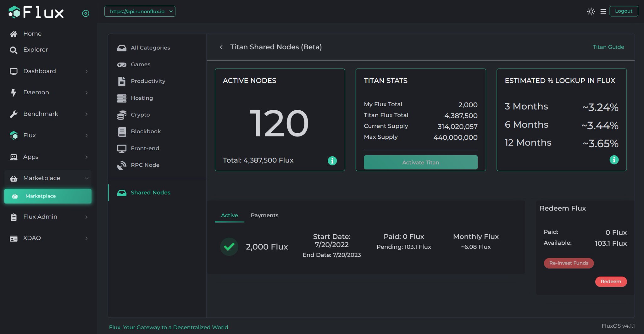Open the Hosting category via its server icon
Image resolution: width=644 pixels, height=334 pixels.
click(x=122, y=98)
